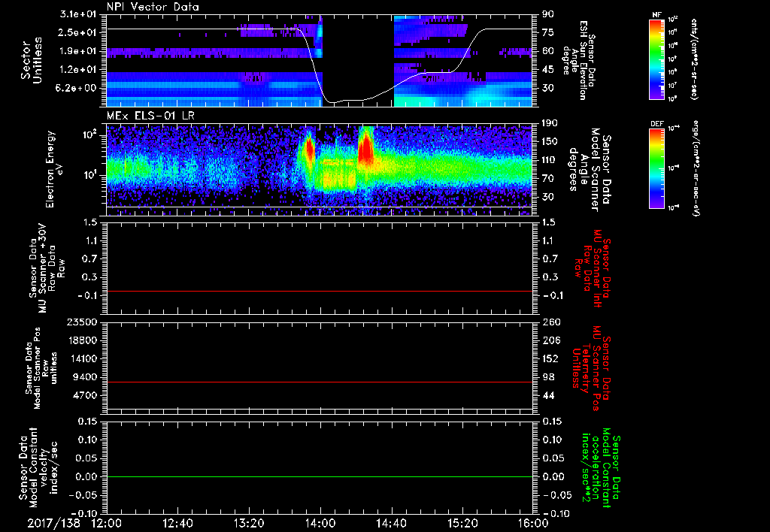Screen dimensions: 770x532
Task: Click the 14100 scanner position tick
Action: pos(83,358)
